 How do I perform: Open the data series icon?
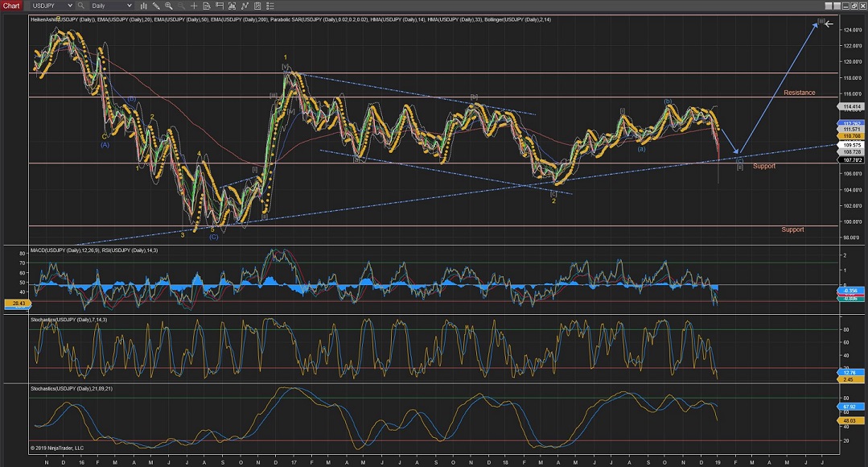pyautogui.click(x=232, y=6)
